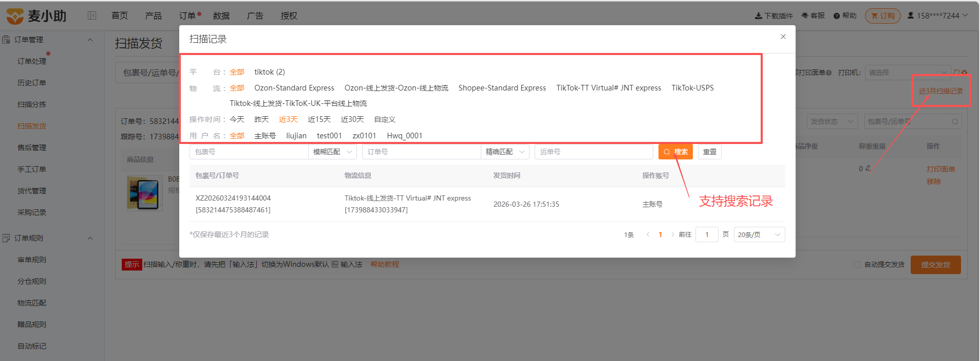Click the 订购 shopping cart button

pyautogui.click(x=883, y=16)
